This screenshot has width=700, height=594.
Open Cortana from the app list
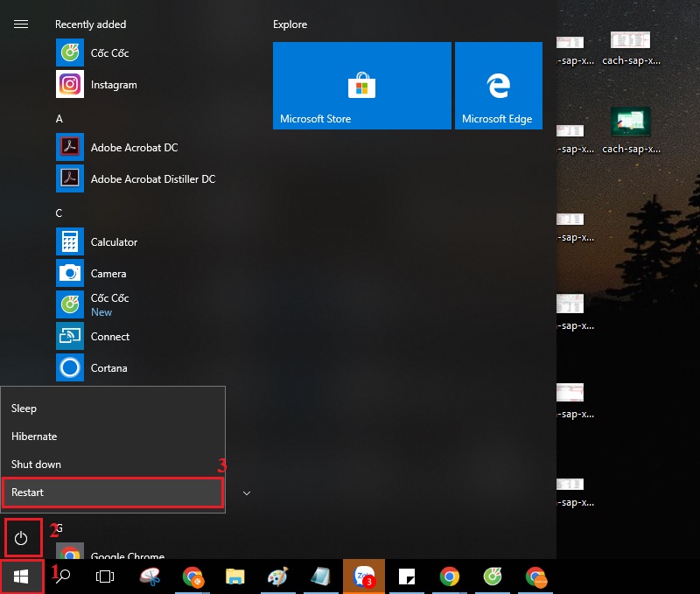[108, 368]
